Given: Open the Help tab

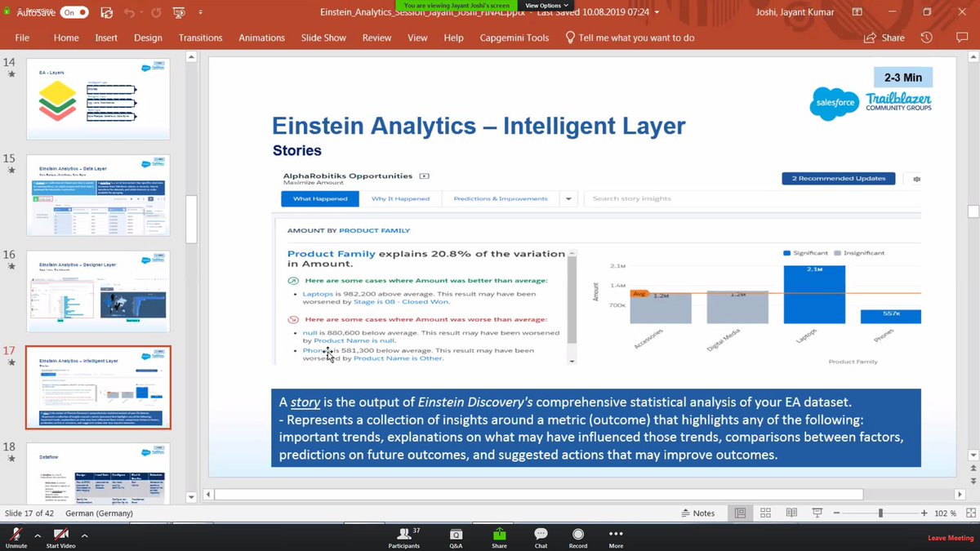Looking at the screenshot, I should click(453, 38).
